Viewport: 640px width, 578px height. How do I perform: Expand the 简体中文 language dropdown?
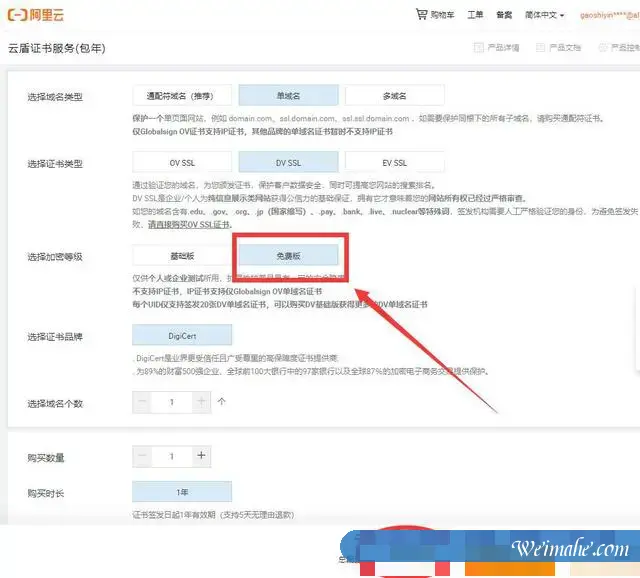pyautogui.click(x=544, y=15)
